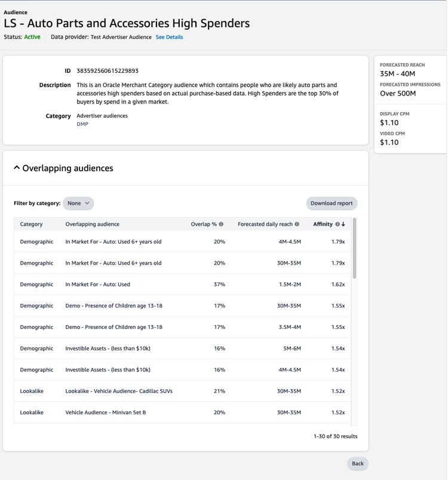
Task: Collapse the Overlapping audiences section chevron
Action: pyautogui.click(x=17, y=168)
